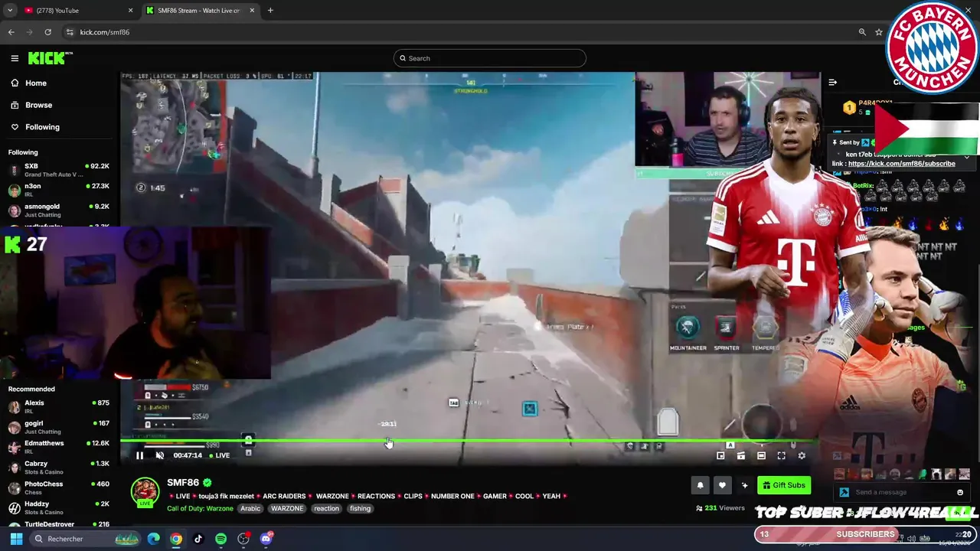Screen dimensions: 980x551
Task: Select the WARZONE tag
Action: click(287, 508)
